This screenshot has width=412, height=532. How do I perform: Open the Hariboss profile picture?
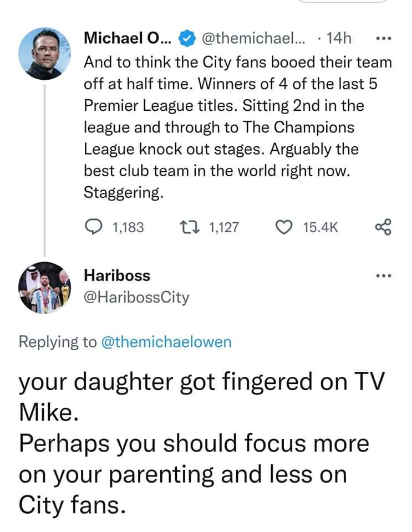click(44, 288)
